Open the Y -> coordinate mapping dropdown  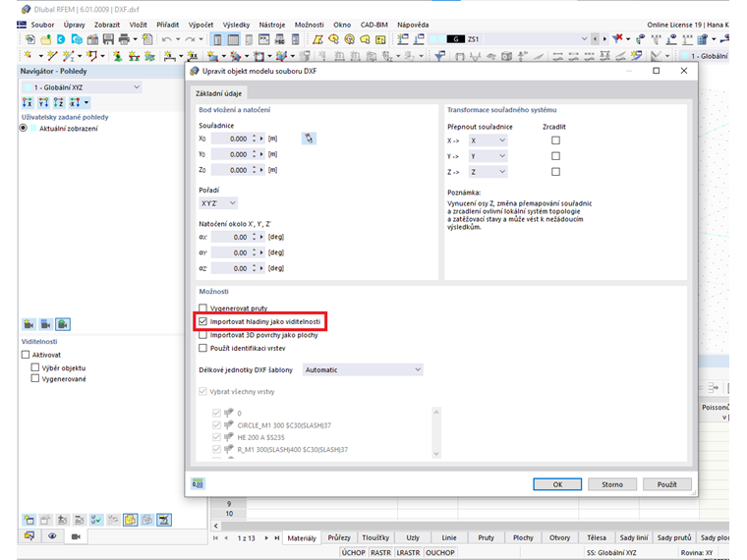(488, 156)
